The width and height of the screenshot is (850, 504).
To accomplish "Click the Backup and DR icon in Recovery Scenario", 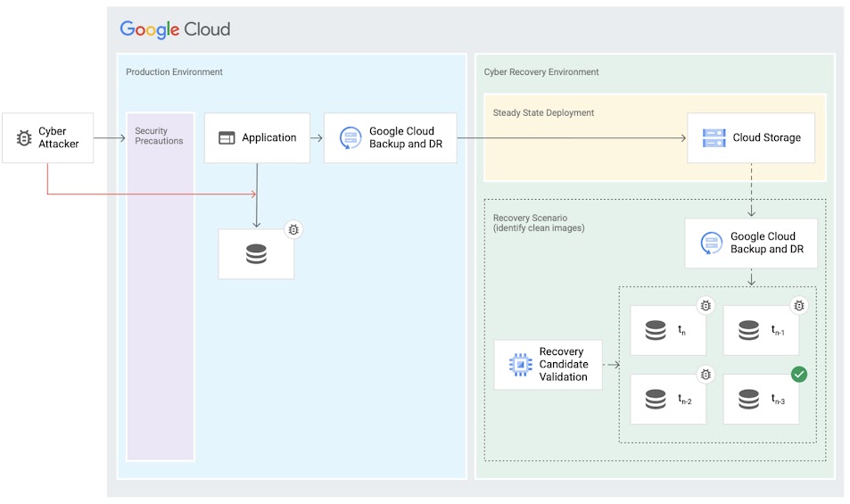I will tap(711, 243).
